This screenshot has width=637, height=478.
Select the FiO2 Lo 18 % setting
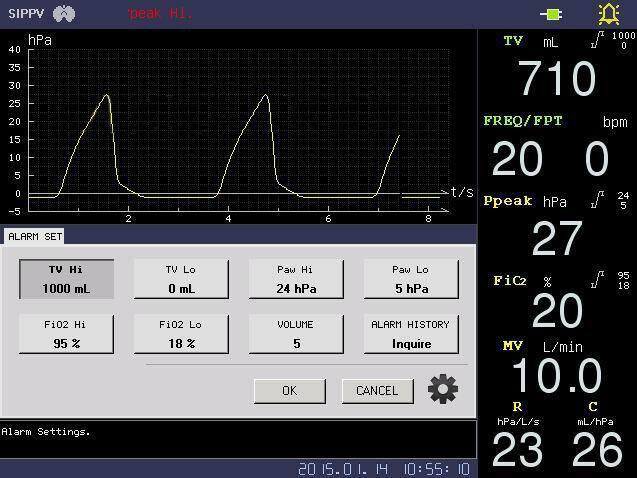click(181, 334)
